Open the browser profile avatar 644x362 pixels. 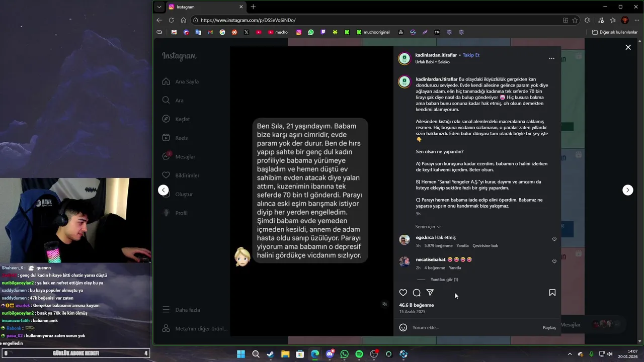(x=625, y=20)
